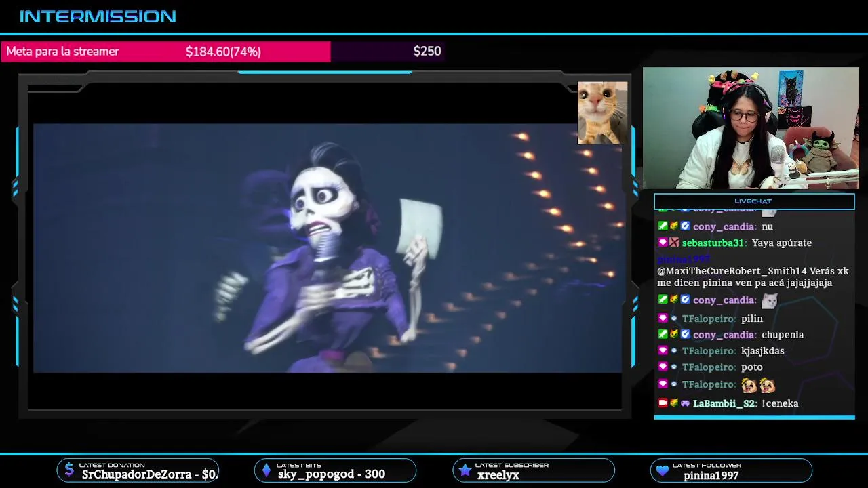Click latest bits entry sky_popogod - 300
This screenshot has height=488, width=868.
pos(332,474)
